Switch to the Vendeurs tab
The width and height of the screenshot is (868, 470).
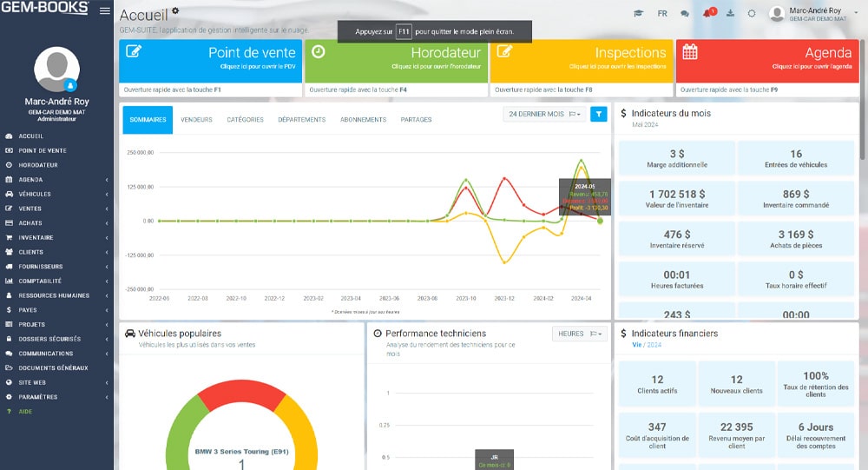[196, 120]
